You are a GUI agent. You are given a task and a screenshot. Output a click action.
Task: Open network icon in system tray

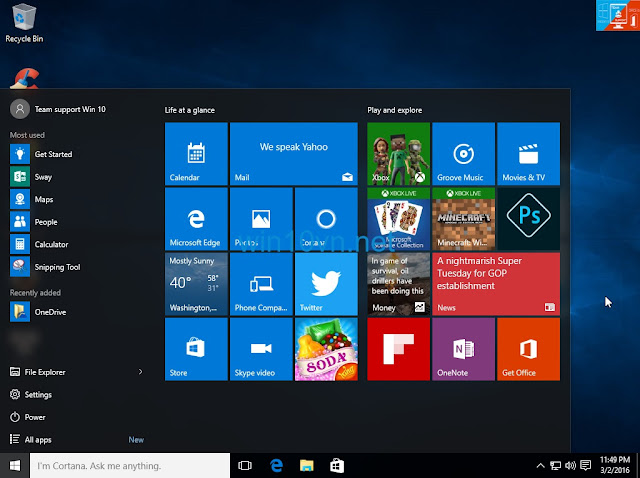click(x=556, y=465)
